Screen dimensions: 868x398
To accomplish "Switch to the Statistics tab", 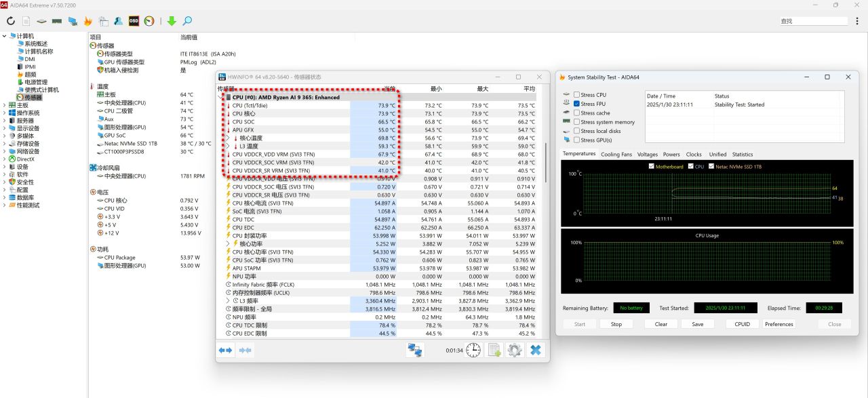I will tap(743, 155).
